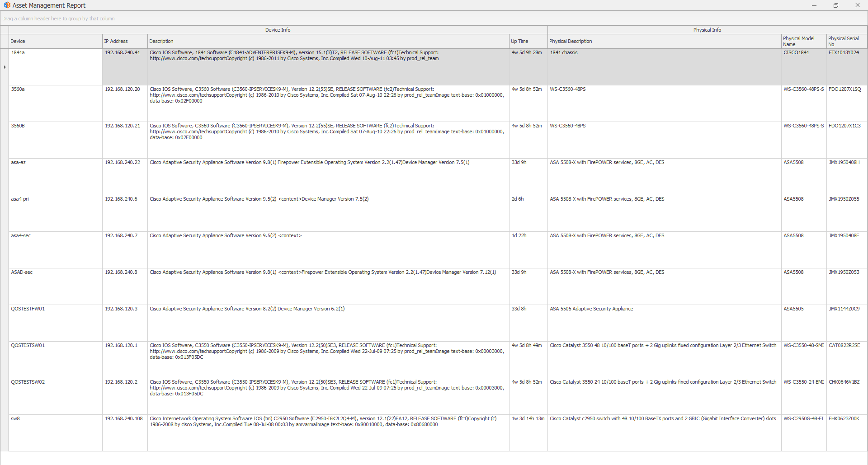Image resolution: width=868 pixels, height=465 pixels.
Task: Sort by the Physical Serial No header
Action: coord(847,41)
